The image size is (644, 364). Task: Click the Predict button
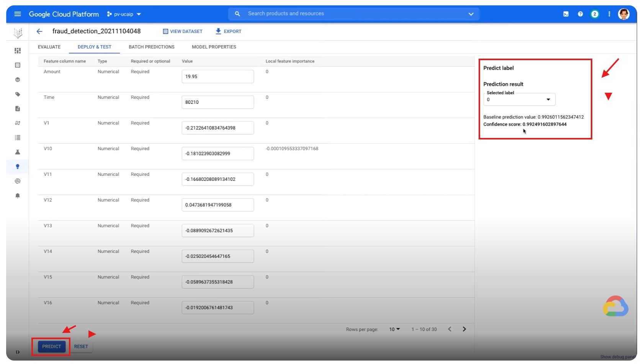[52, 346]
